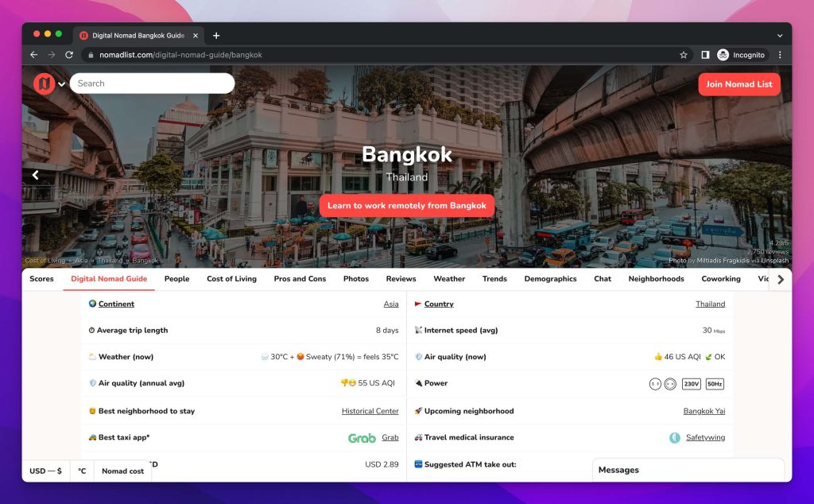Screen dimensions: 814x504
Task: Click '30°C' weather value text
Action: 279,357
